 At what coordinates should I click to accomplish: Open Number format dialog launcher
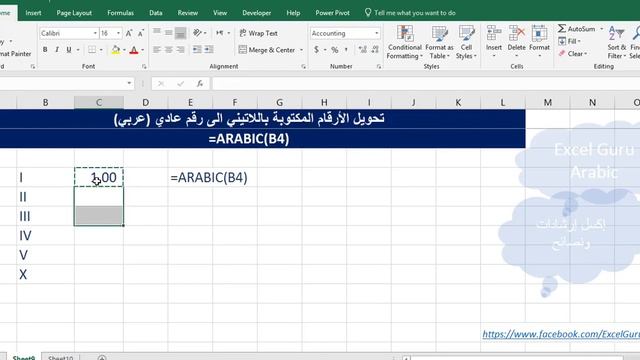[379, 66]
